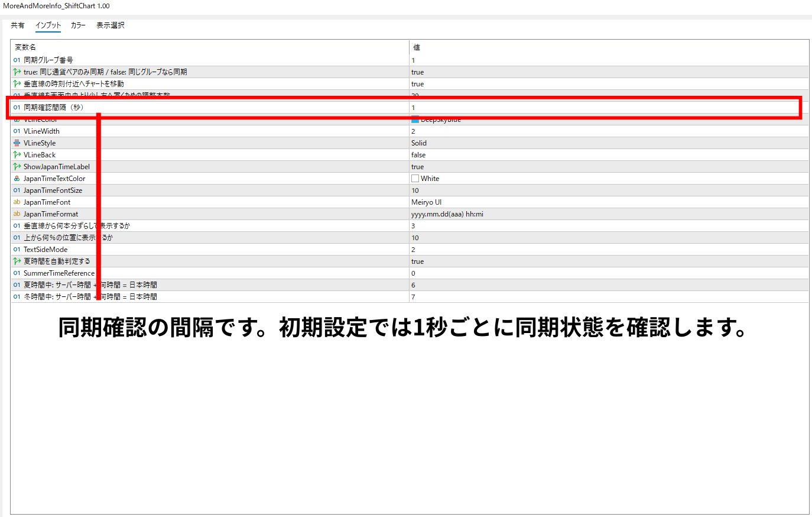Click the boolean icon beside ShowJapanTimeLabel

17,167
